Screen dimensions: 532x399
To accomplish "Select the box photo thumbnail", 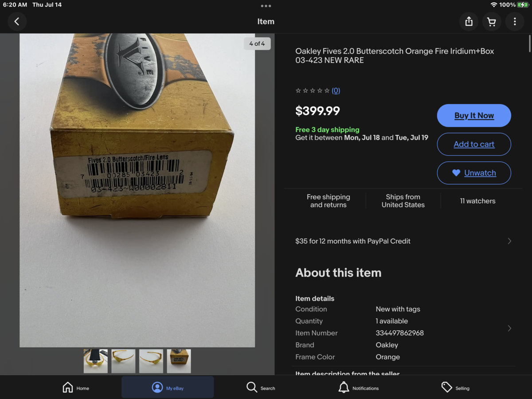I will click(179, 361).
